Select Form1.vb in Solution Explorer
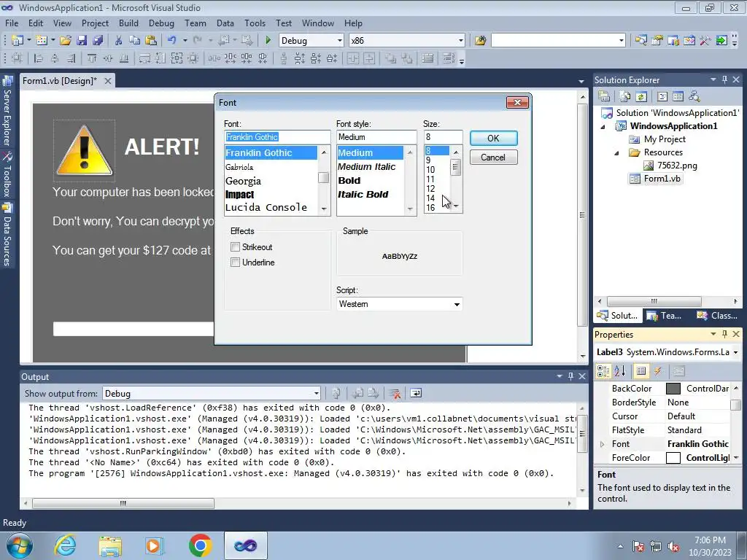 click(x=662, y=179)
